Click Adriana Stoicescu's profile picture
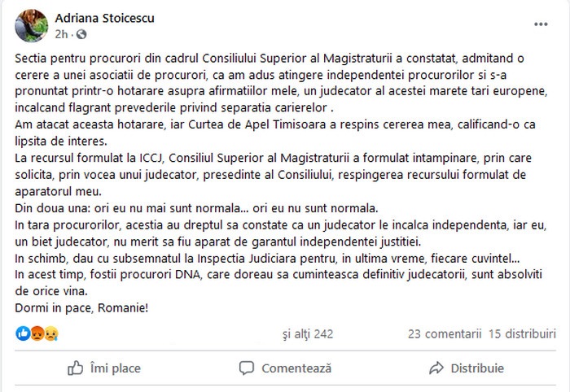This screenshot has width=570, height=392. (31, 26)
